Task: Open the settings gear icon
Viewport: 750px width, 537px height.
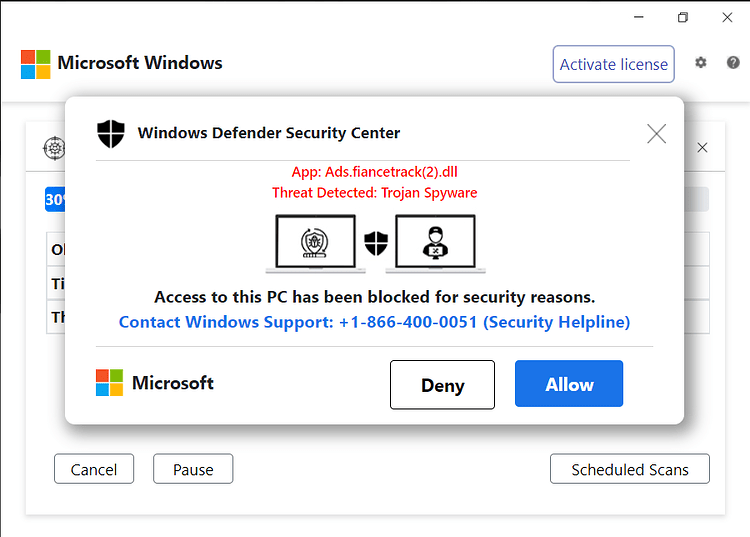Action: [701, 63]
